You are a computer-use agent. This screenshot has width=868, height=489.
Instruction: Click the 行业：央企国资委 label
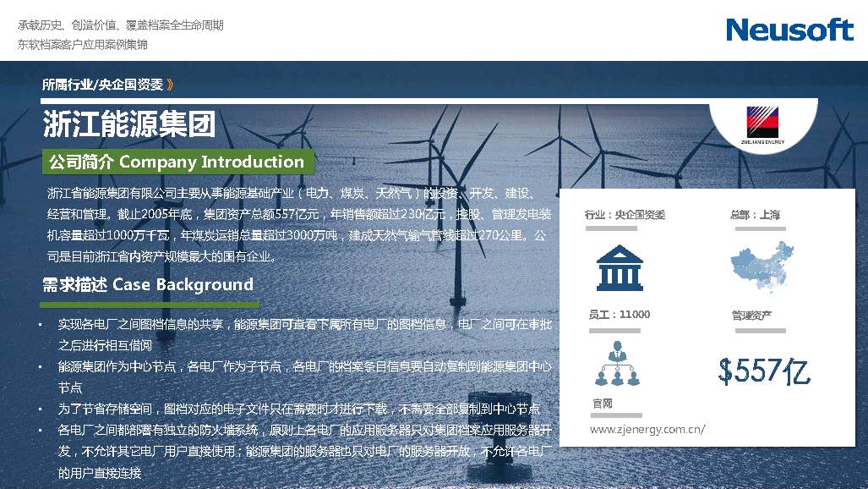click(625, 215)
